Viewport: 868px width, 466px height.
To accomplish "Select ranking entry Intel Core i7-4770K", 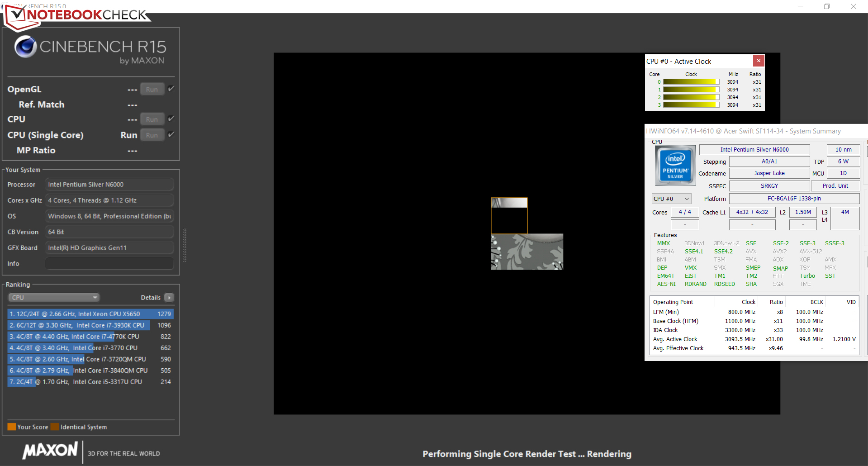I will [90, 336].
